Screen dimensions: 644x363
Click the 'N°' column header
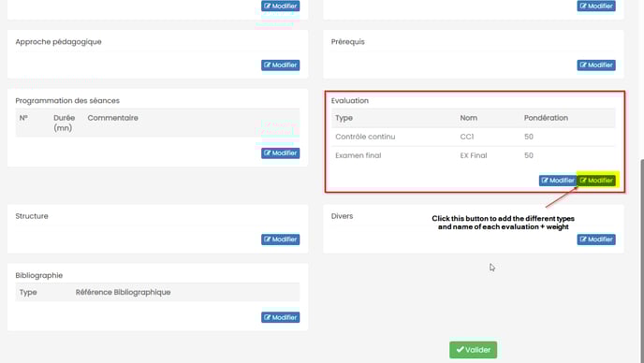point(23,118)
